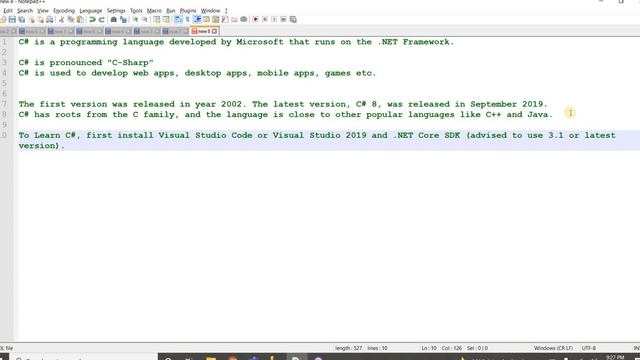Screen dimensions: 640x360
Task: Open the Language menu
Action: (x=91, y=11)
